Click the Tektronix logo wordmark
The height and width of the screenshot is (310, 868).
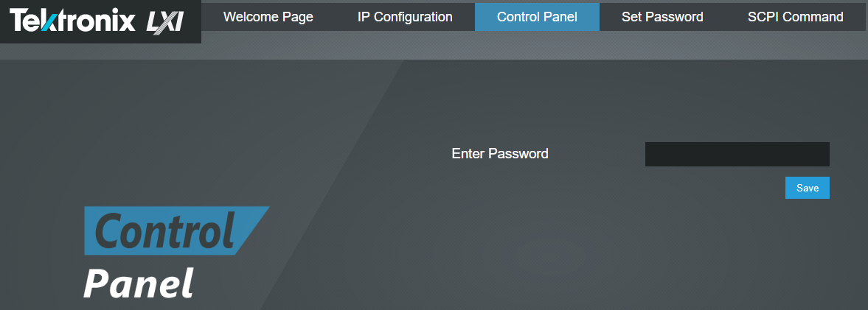coord(72,21)
